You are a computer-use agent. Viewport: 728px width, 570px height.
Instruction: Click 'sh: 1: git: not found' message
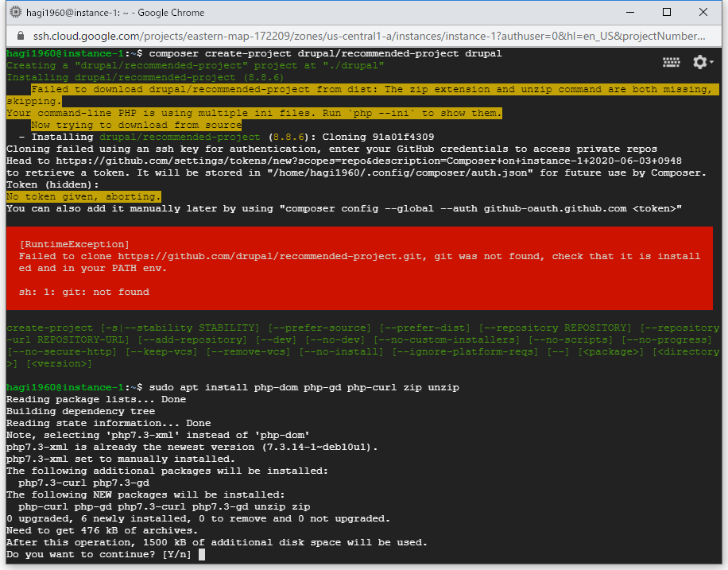pyautogui.click(x=84, y=293)
